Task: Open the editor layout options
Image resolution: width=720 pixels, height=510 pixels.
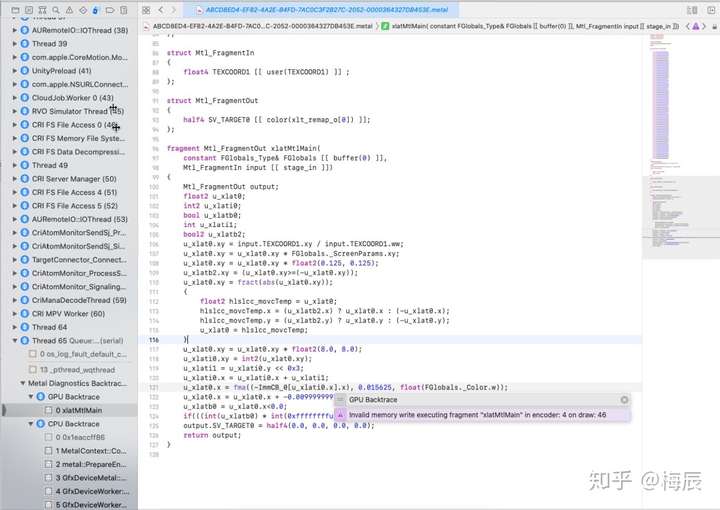Action: [692, 10]
